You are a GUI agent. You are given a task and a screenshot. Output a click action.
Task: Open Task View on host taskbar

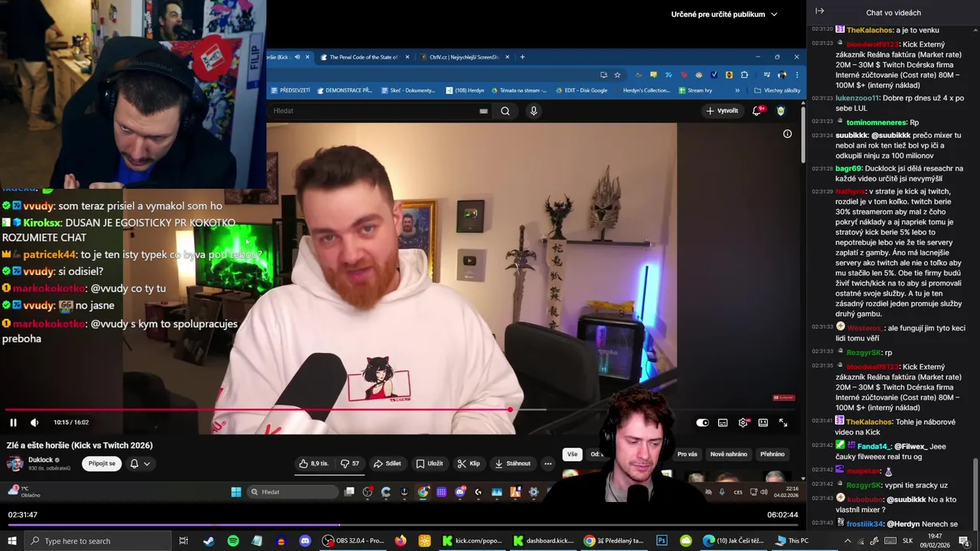click(184, 541)
